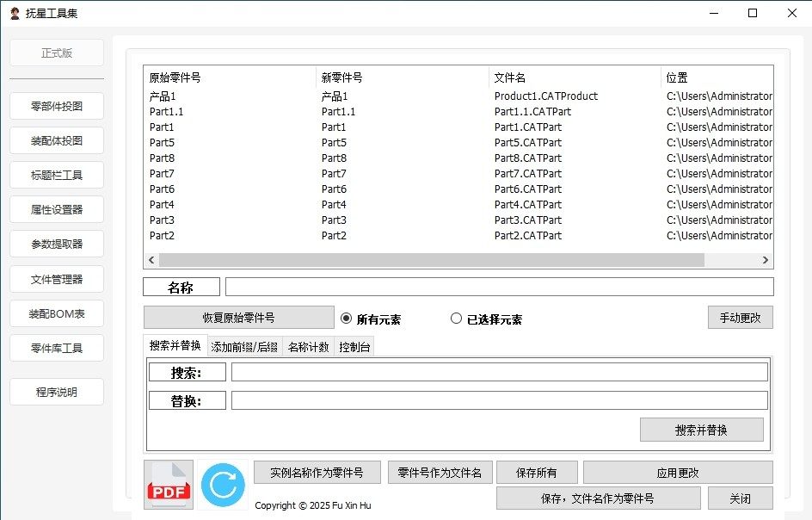
Task: Open the 装配BOM表 panel
Action: pos(57,313)
